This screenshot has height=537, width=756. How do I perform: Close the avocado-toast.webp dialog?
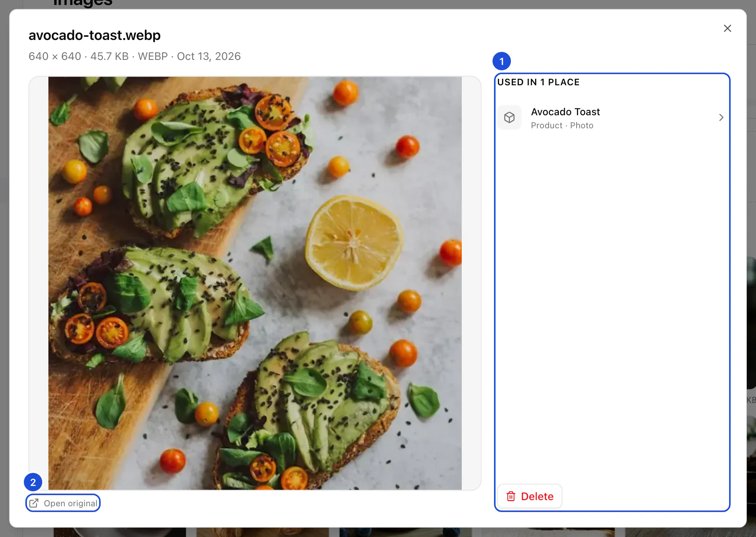[727, 28]
